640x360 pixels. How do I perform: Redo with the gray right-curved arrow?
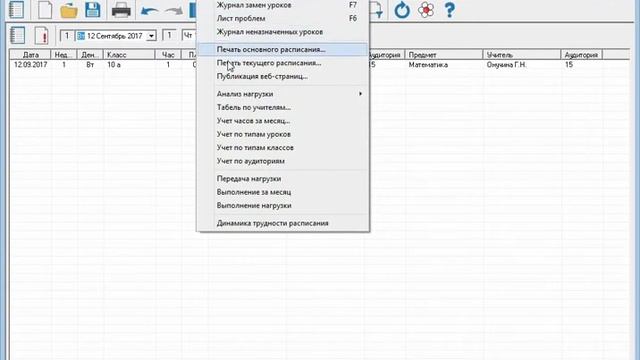pyautogui.click(x=173, y=11)
